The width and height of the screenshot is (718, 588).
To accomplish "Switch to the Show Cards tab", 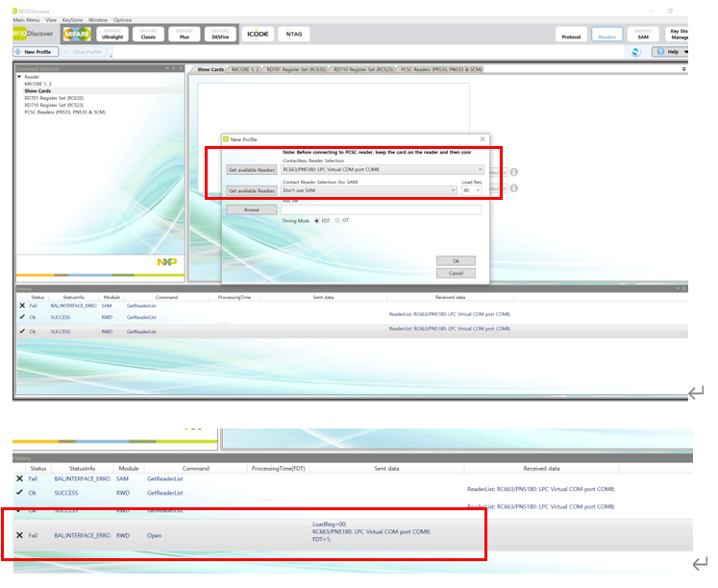I will pos(210,69).
